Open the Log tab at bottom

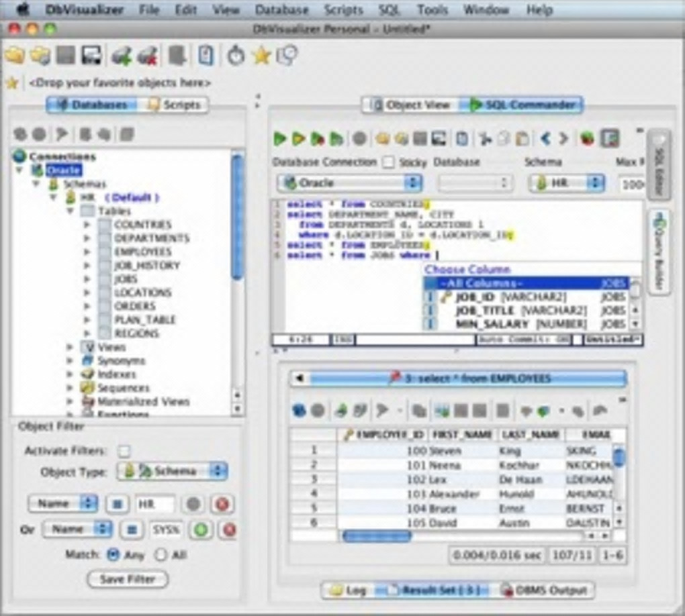click(x=348, y=591)
